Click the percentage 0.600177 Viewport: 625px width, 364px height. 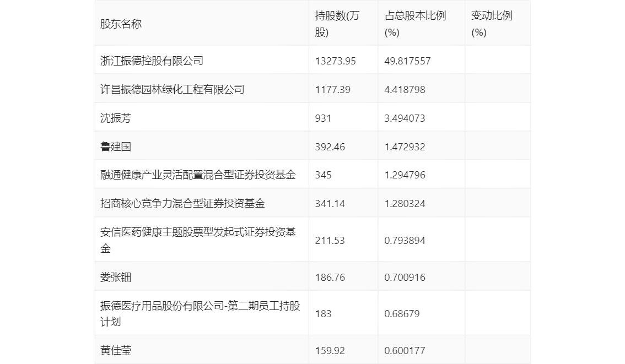pos(405,350)
